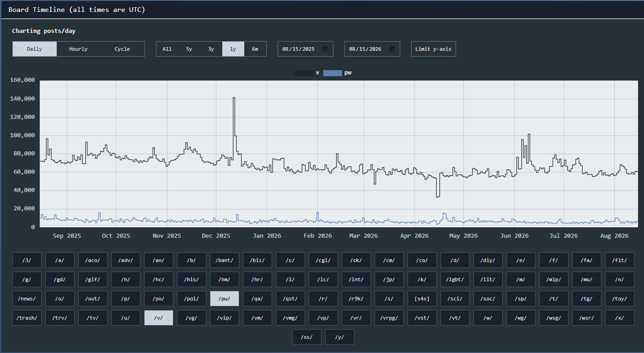The image size is (644, 353).
Task: Pick the /wsg/ board
Action: 554,318
